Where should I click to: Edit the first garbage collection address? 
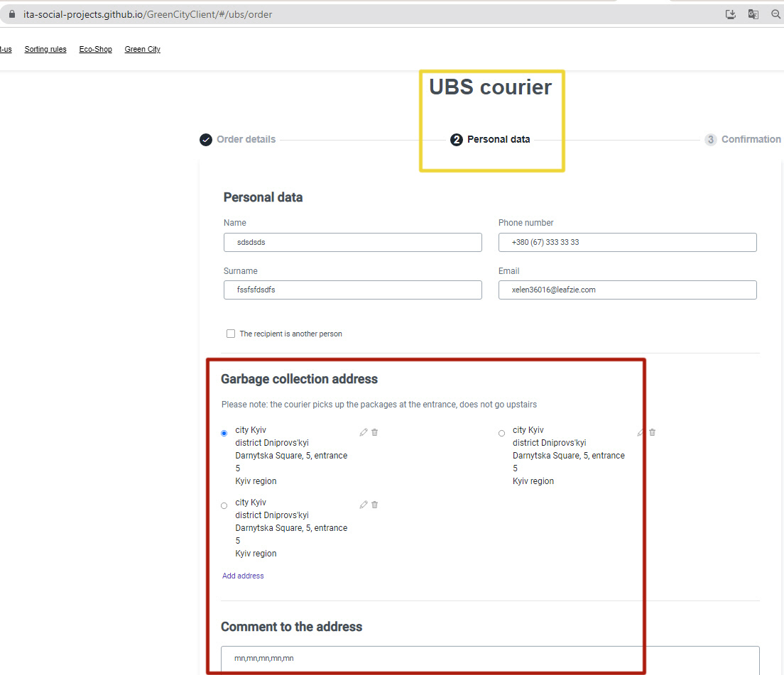pyautogui.click(x=363, y=432)
